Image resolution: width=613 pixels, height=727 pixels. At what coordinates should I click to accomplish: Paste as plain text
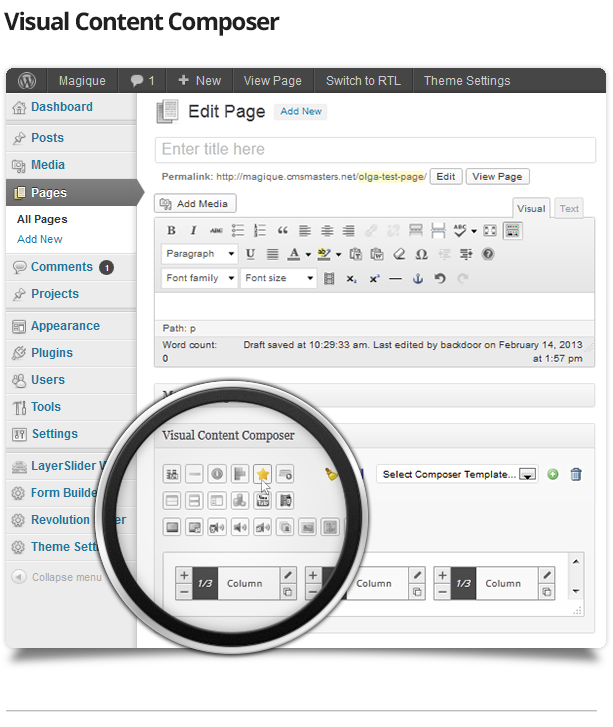point(355,254)
